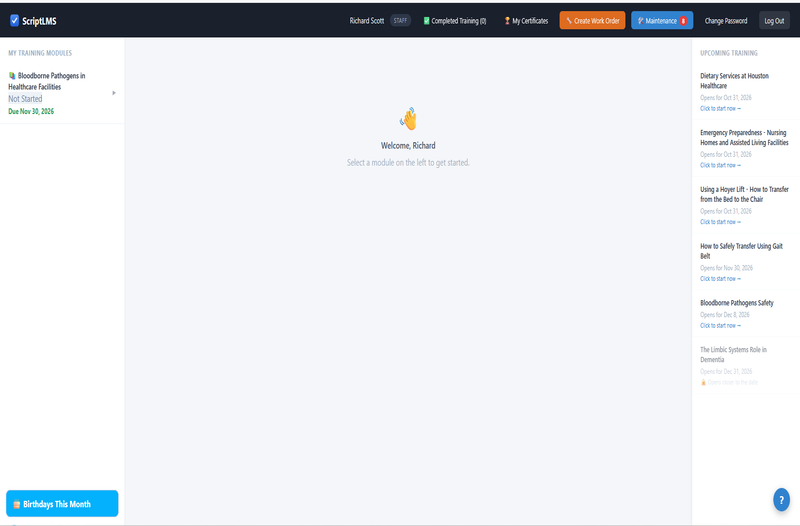This screenshot has width=800, height=526.
Task: Click the Richard Scott user name
Action: 366,21
